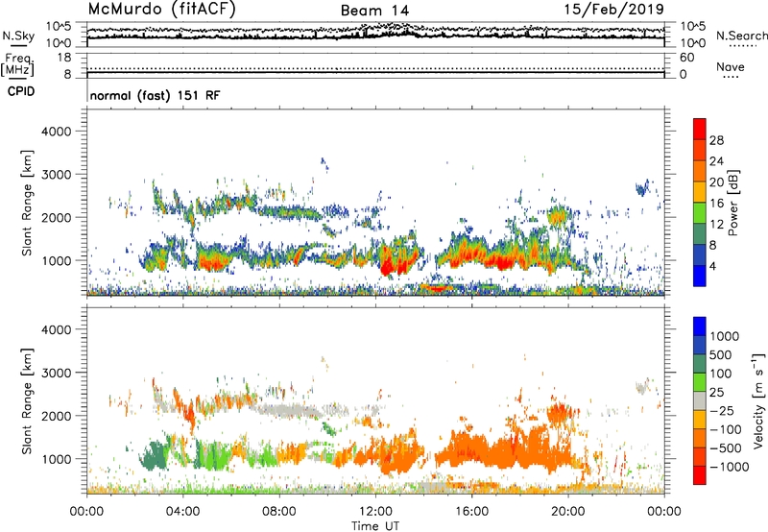Select the Freq. [MHz] axis label
This screenshot has height=532, width=768.
[x=17, y=65]
